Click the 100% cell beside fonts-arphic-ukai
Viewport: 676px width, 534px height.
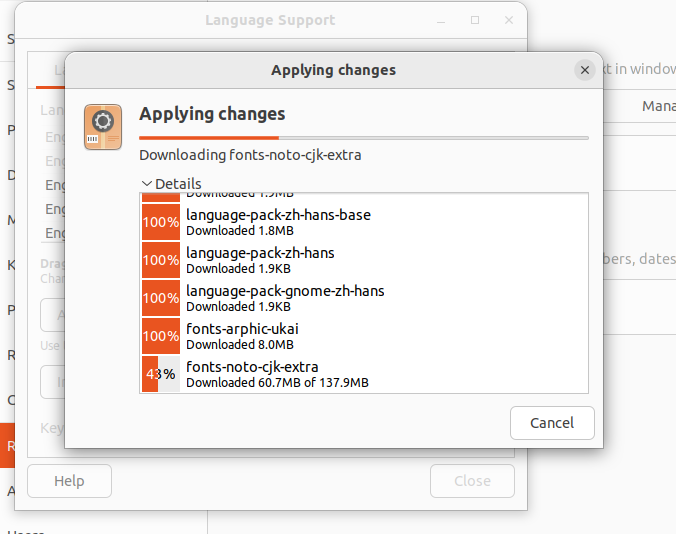tap(161, 336)
